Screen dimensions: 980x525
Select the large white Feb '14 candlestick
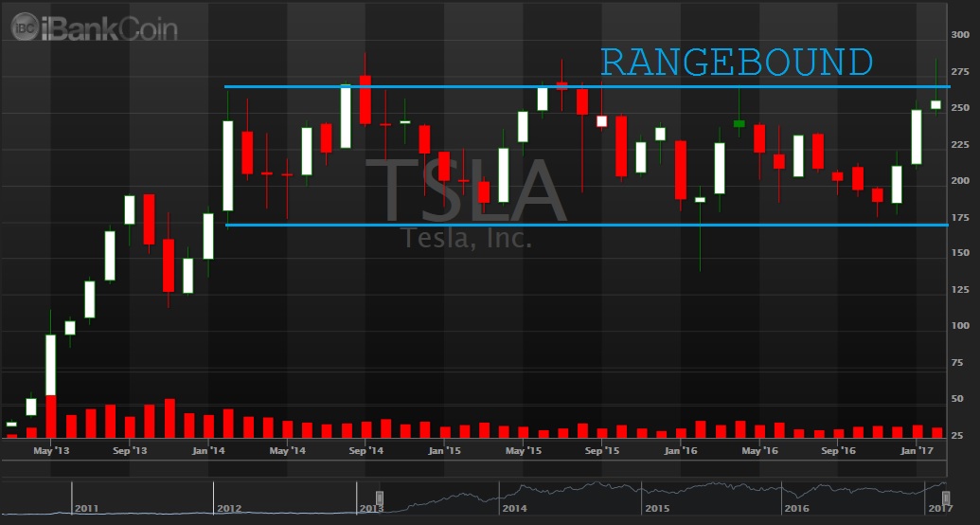point(228,165)
